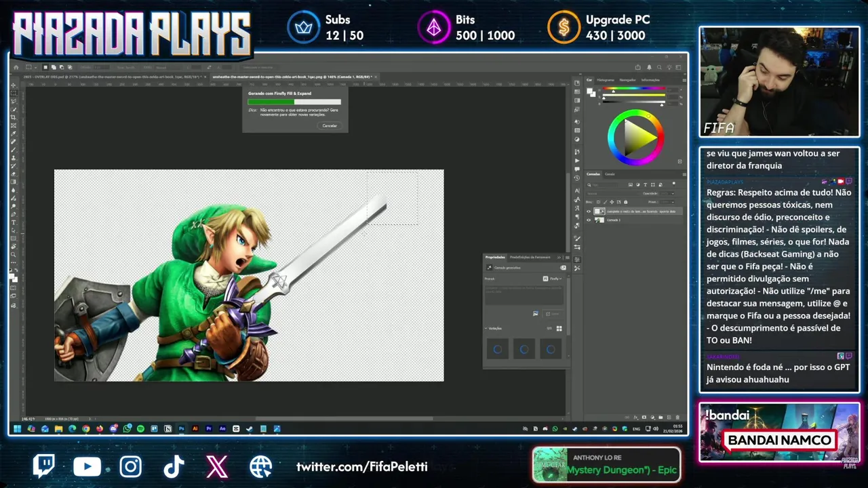The width and height of the screenshot is (868, 488).
Task: Click the Gerar button in Propriedades
Action: 553,314
